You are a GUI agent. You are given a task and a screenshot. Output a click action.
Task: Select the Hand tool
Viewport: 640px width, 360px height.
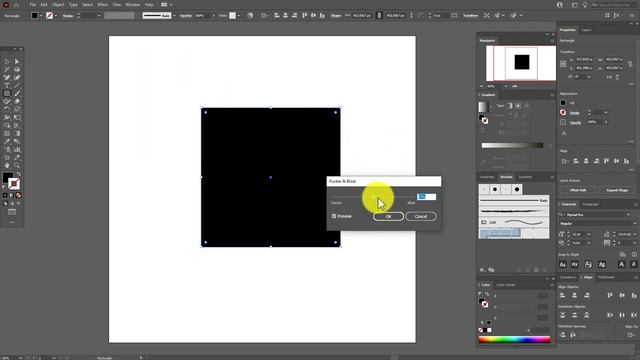point(7,165)
